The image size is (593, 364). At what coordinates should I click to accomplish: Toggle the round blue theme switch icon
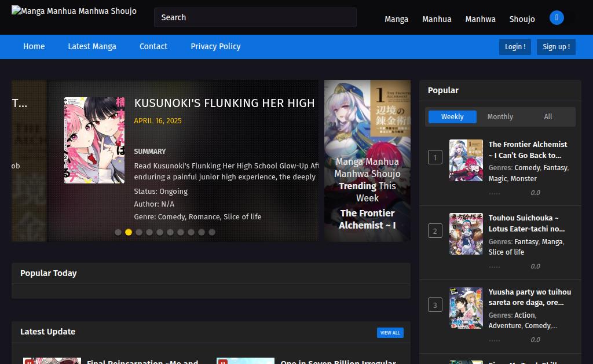point(557,18)
